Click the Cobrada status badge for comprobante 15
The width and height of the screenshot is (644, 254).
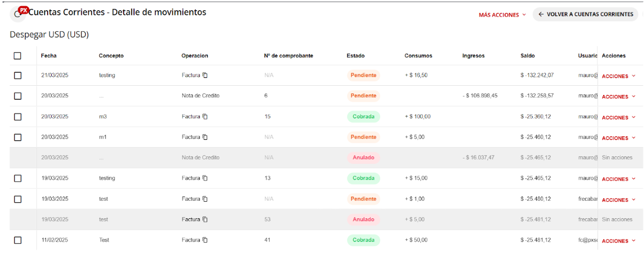pyautogui.click(x=363, y=116)
